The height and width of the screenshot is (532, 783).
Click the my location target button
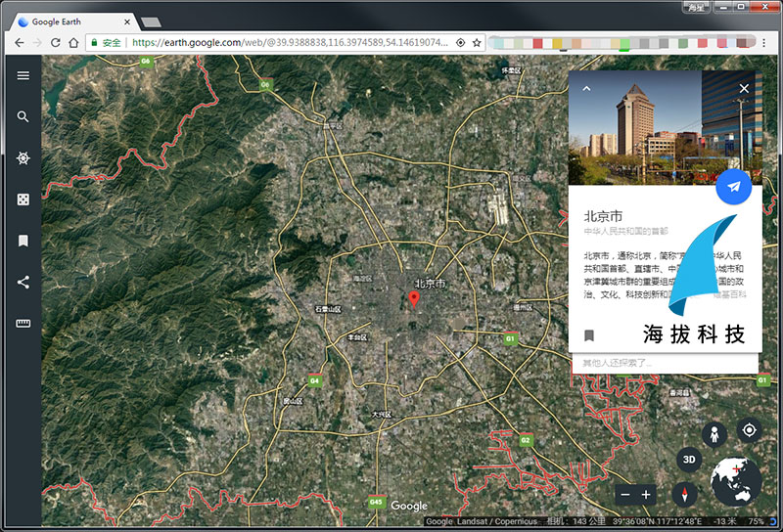pos(749,430)
